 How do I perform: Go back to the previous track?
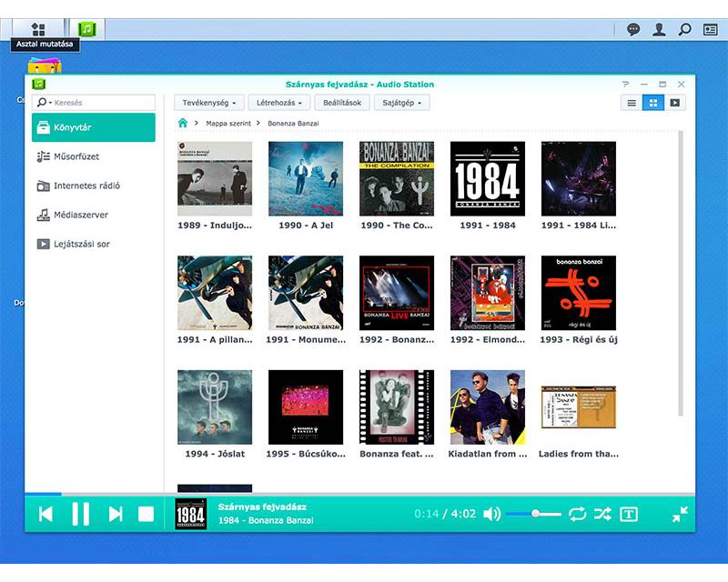point(45,514)
